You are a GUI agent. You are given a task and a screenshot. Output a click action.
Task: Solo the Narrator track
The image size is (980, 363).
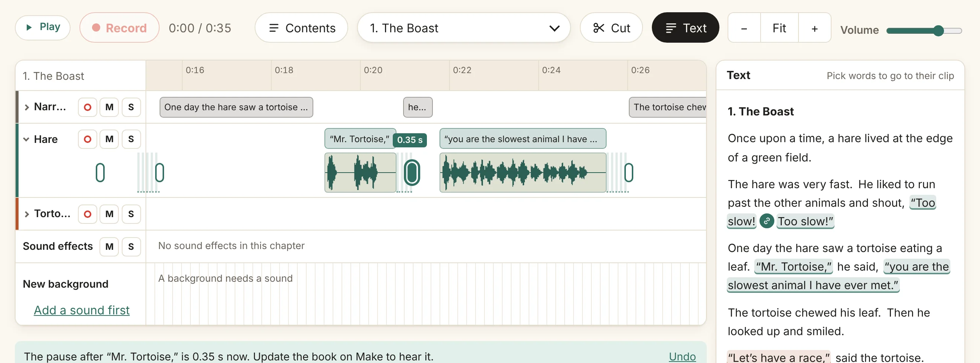(131, 107)
